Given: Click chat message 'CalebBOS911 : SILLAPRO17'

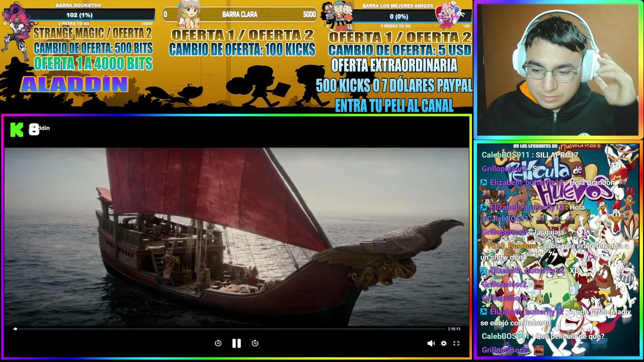Looking at the screenshot, I should (x=530, y=155).
